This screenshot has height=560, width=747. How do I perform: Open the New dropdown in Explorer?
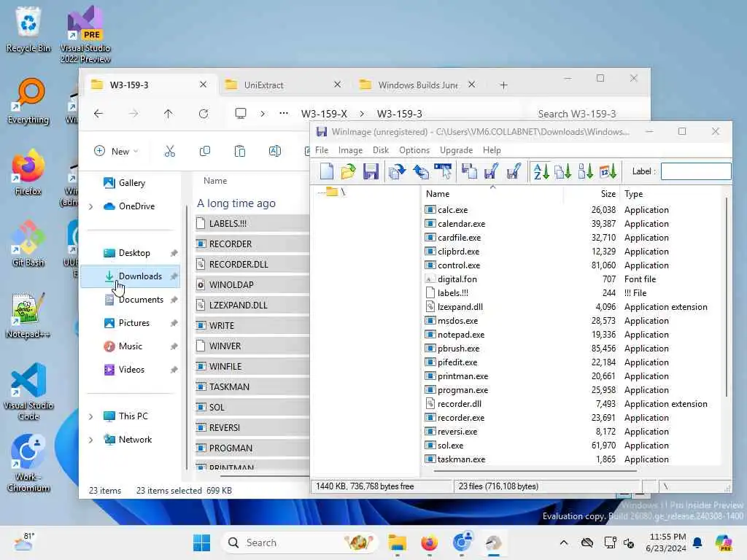coord(116,152)
